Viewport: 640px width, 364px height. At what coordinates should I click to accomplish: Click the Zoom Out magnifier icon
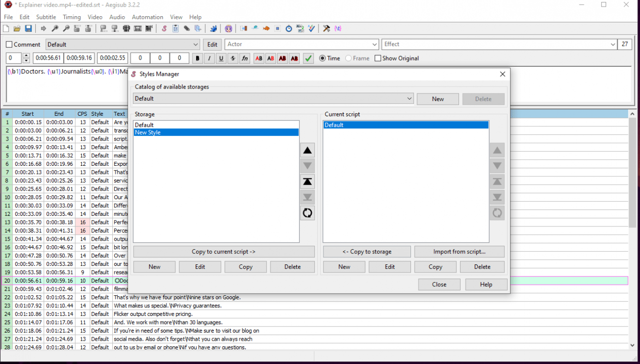click(66, 29)
